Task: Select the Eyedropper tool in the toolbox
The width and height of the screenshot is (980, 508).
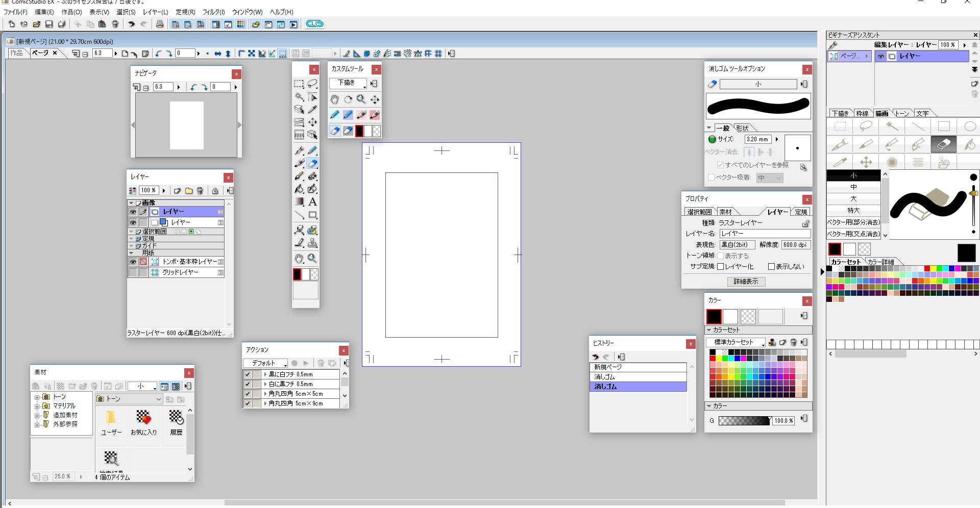Action: pyautogui.click(x=312, y=109)
